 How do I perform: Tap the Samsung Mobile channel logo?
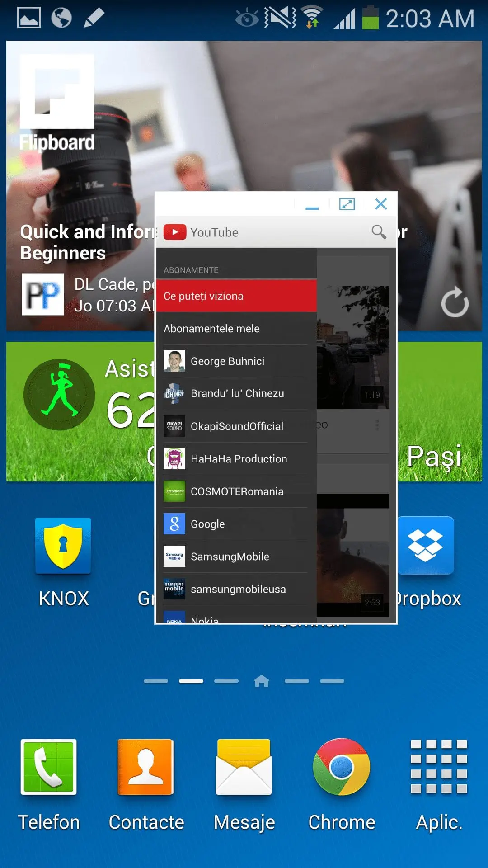174,556
